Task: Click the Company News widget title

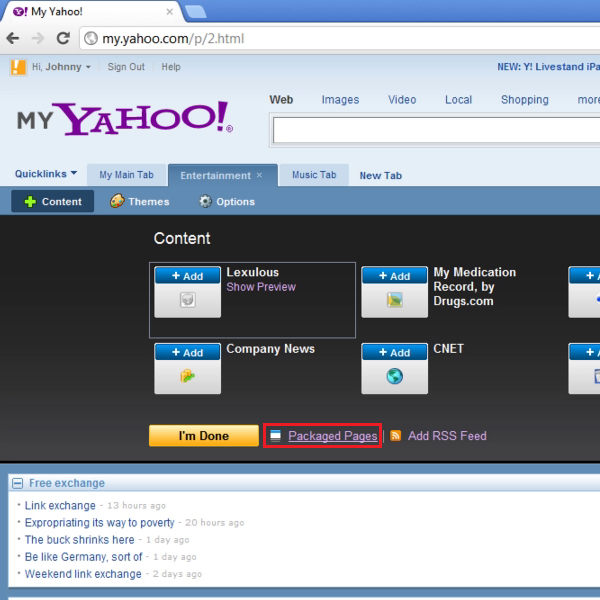Action: [x=271, y=349]
